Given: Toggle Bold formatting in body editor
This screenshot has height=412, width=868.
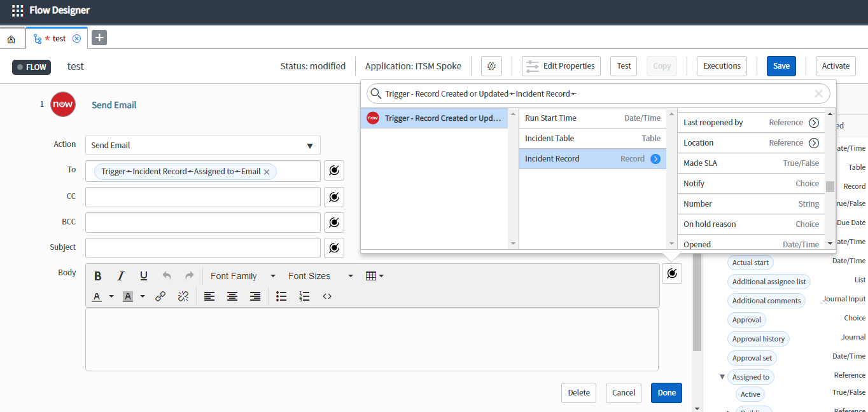Looking at the screenshot, I should pyautogui.click(x=98, y=276).
